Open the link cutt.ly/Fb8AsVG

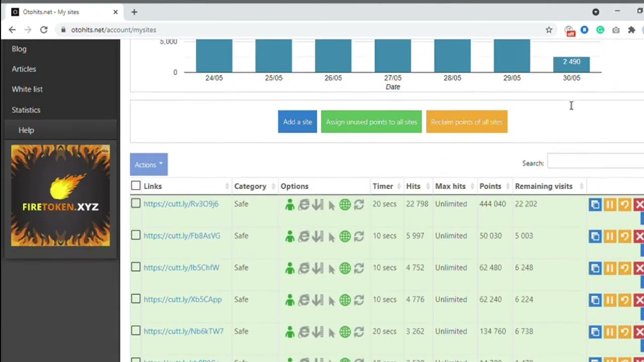click(x=182, y=235)
